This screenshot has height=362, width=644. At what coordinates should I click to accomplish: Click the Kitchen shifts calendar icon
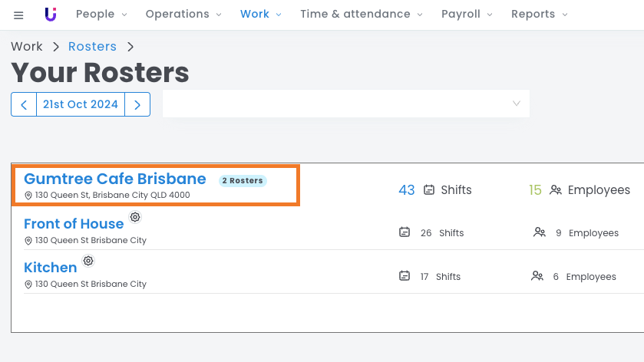click(405, 276)
